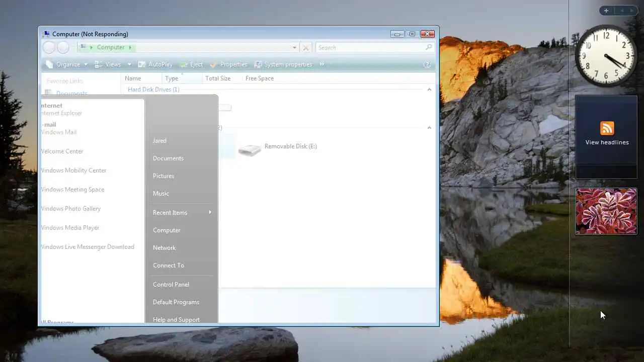Open Jared user folder from Start menu
Image resolution: width=644 pixels, height=362 pixels.
coord(159,141)
